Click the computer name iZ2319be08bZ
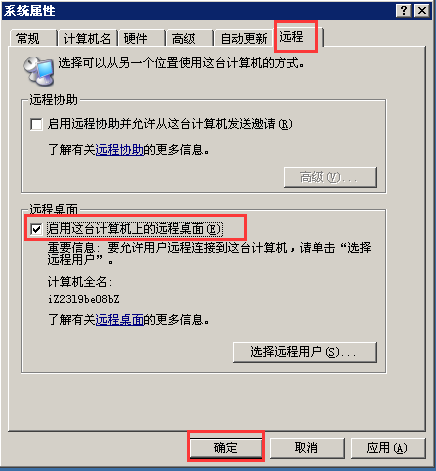Screen dimensions: 436x471 [x=84, y=299]
